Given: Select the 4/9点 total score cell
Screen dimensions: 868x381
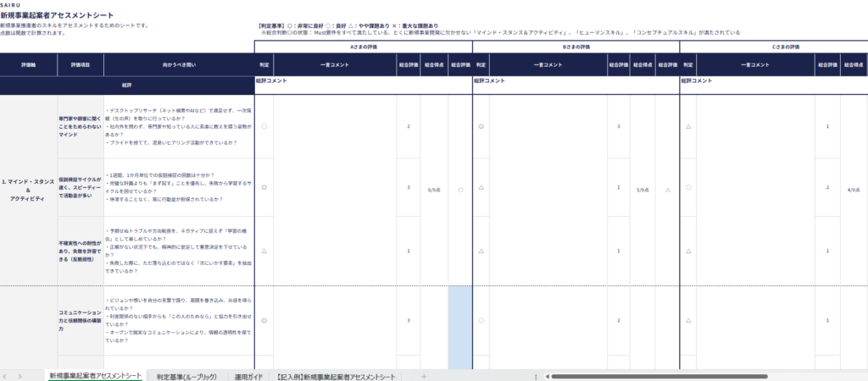Looking at the screenshot, I should click(x=854, y=190).
